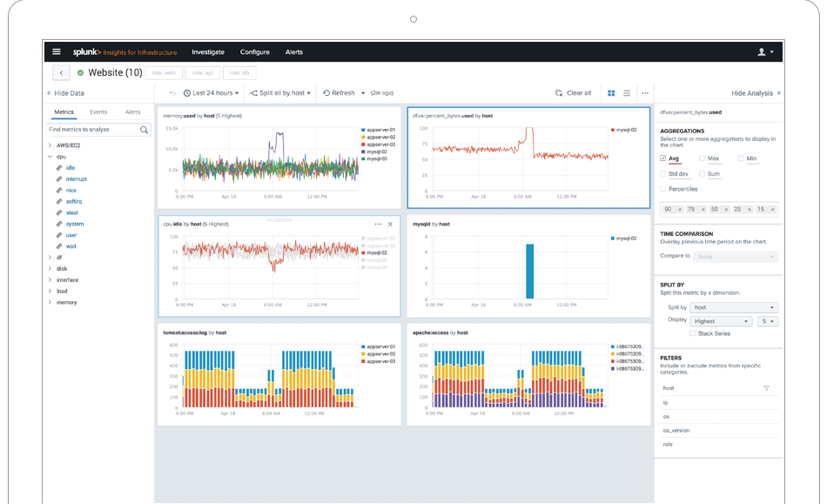Remove the 15 percentile tag
Image resolution: width=827 pixels, height=504 pixels.
tap(772, 210)
